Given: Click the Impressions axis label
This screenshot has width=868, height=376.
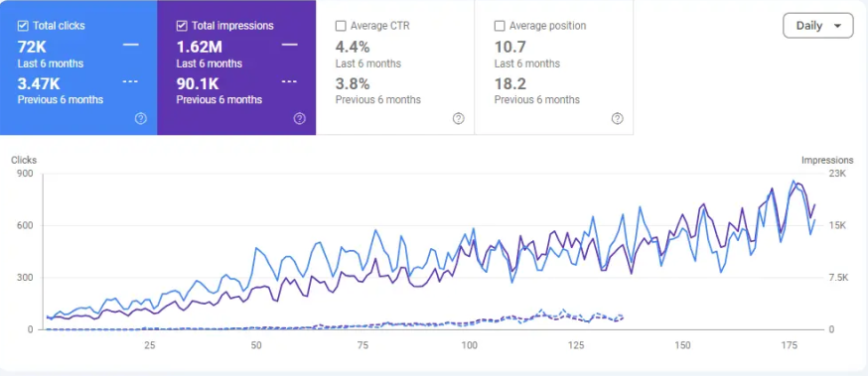Looking at the screenshot, I should pos(827,160).
